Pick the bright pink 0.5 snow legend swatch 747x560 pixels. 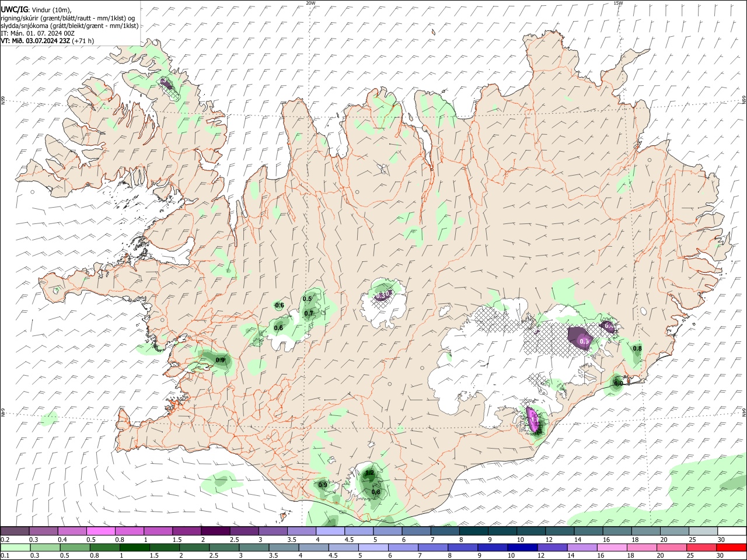101,531
